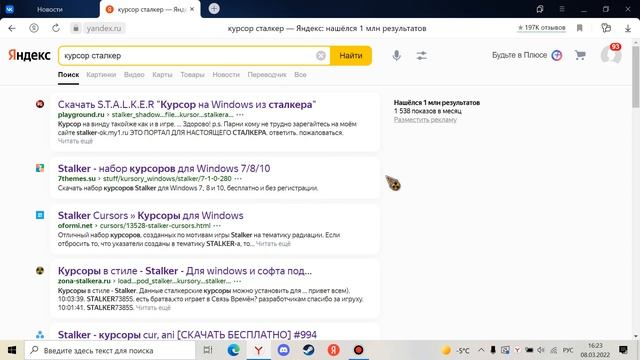640x360 pixels.
Task: Open a new tab with the plus button
Action: pyautogui.click(x=214, y=9)
